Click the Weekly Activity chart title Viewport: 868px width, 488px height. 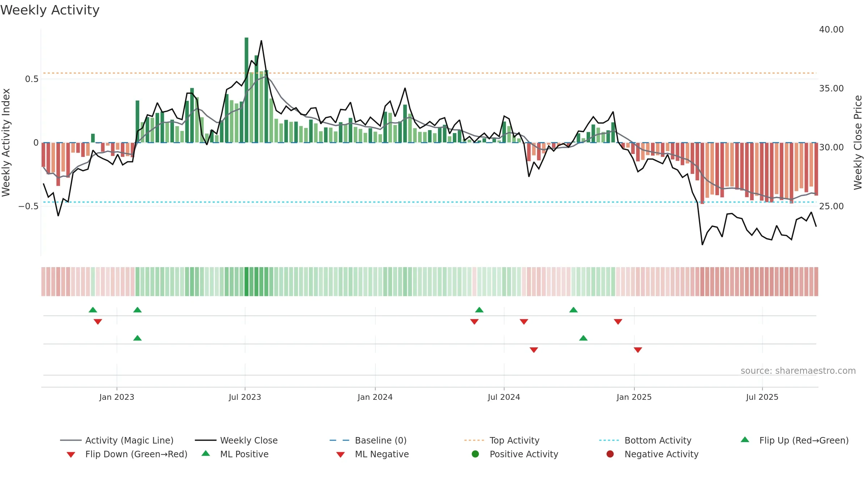pyautogui.click(x=50, y=10)
